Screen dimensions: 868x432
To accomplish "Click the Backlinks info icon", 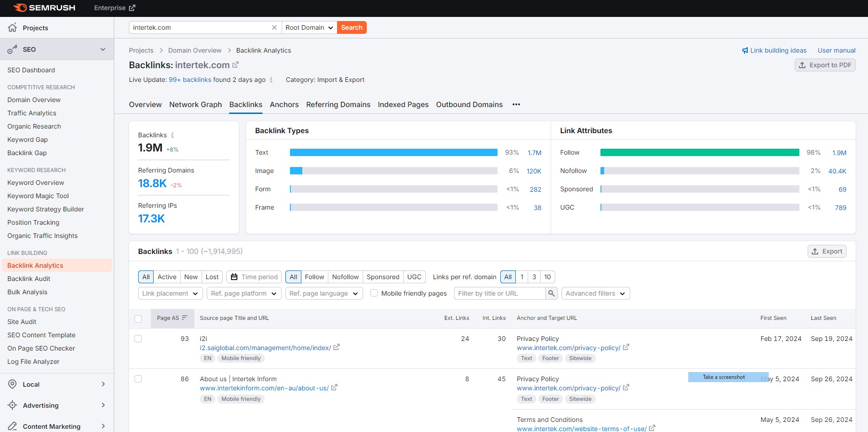I will [172, 135].
